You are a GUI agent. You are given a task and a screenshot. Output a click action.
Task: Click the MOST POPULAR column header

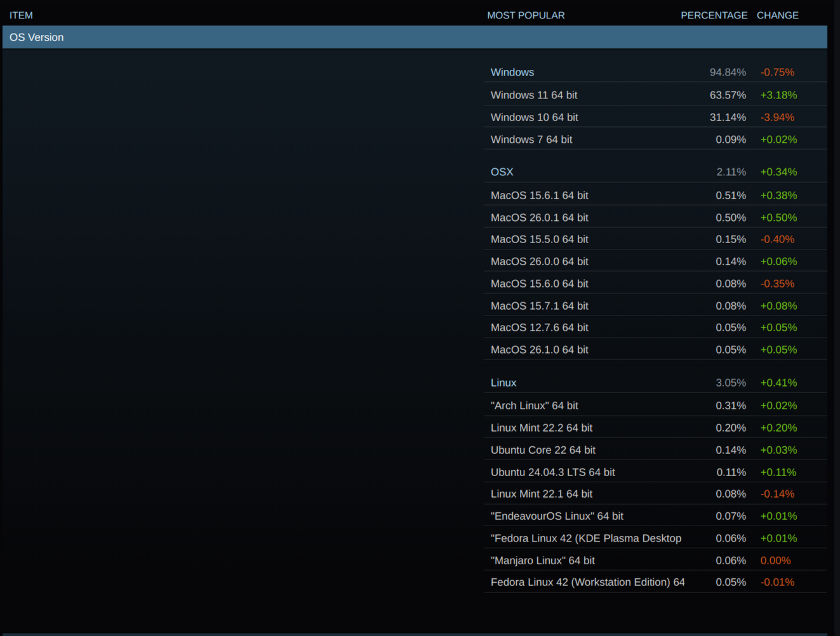pos(526,15)
